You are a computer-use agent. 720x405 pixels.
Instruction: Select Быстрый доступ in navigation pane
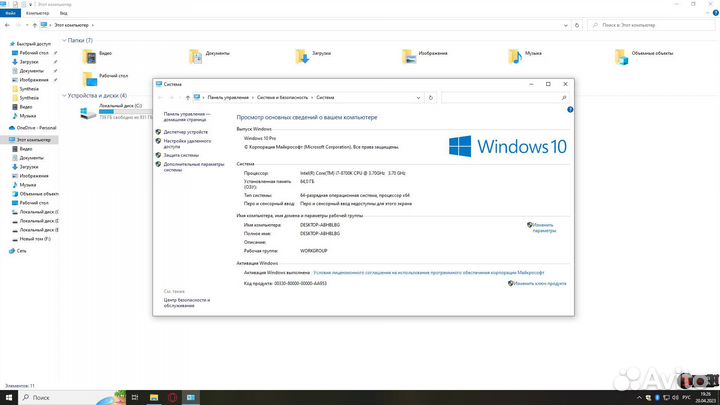34,44
